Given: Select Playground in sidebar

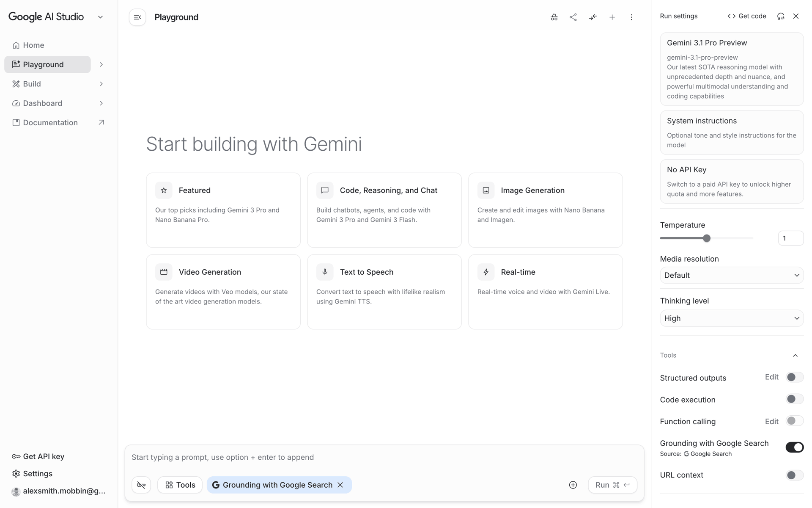Looking at the screenshot, I should [47, 65].
